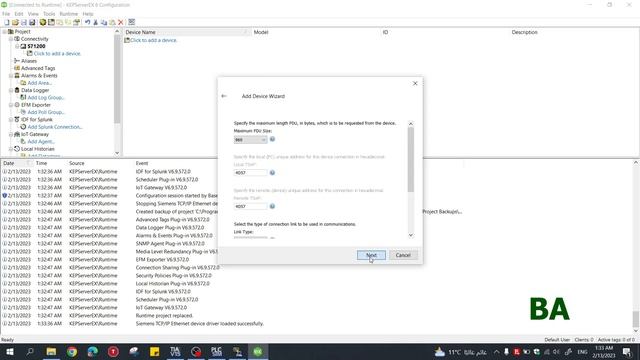The height and width of the screenshot is (360, 640).
Task: Click Add Splunk Connection... link
Action: click(x=55, y=127)
